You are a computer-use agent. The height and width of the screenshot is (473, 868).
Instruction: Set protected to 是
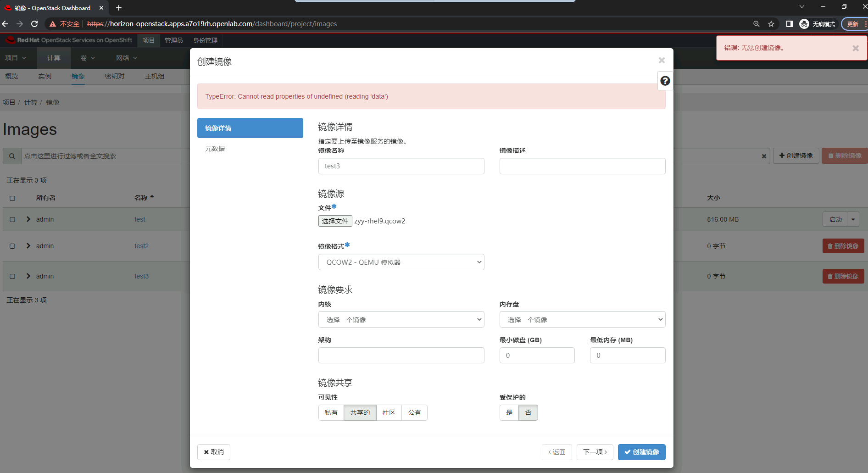509,413
